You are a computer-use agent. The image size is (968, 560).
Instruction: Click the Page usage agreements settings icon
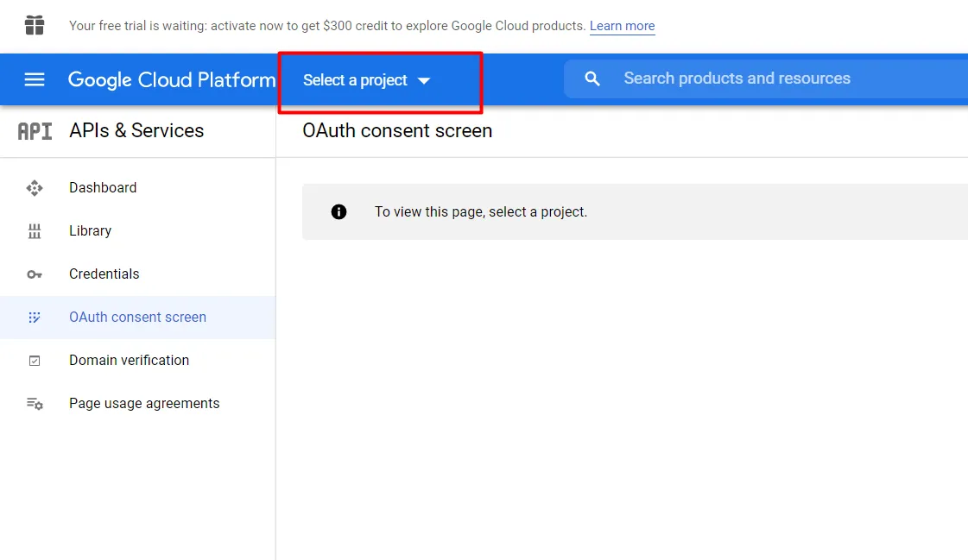(35, 403)
